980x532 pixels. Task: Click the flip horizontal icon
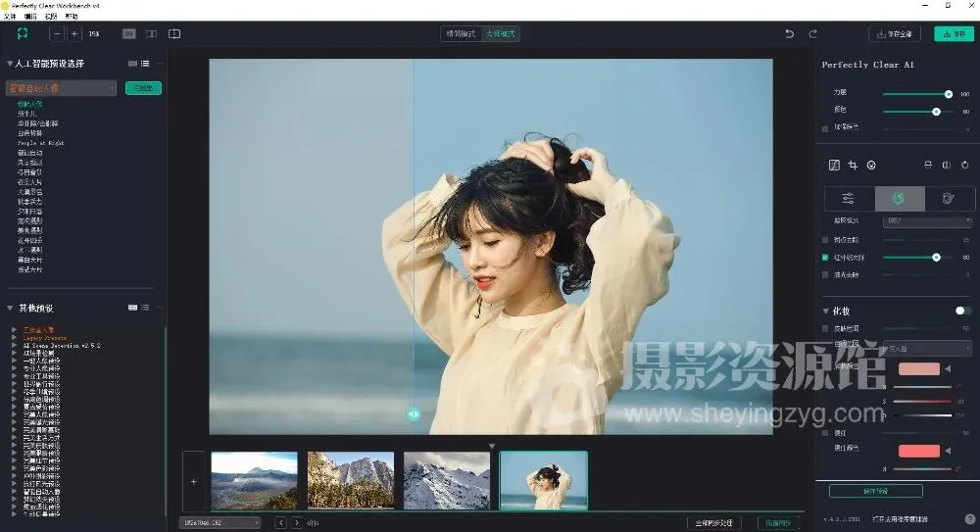[x=947, y=165]
